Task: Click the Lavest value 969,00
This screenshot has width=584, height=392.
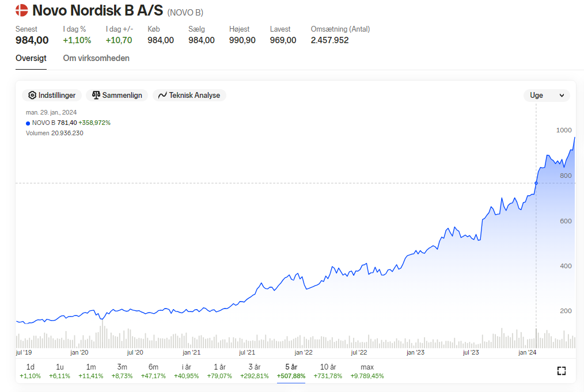Action: coord(283,40)
